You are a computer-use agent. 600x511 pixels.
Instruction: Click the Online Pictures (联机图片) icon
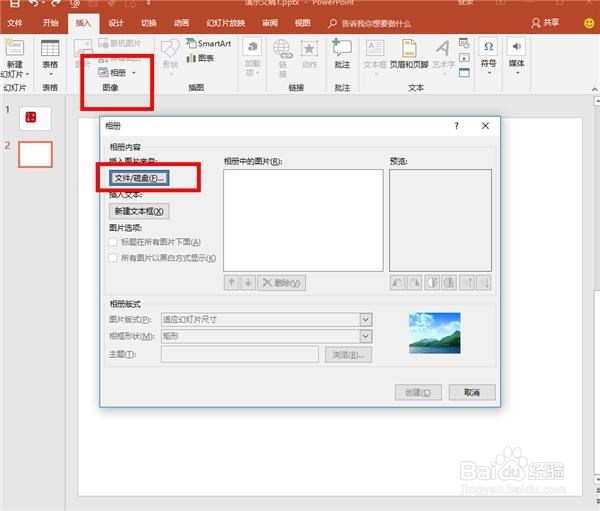103,43
